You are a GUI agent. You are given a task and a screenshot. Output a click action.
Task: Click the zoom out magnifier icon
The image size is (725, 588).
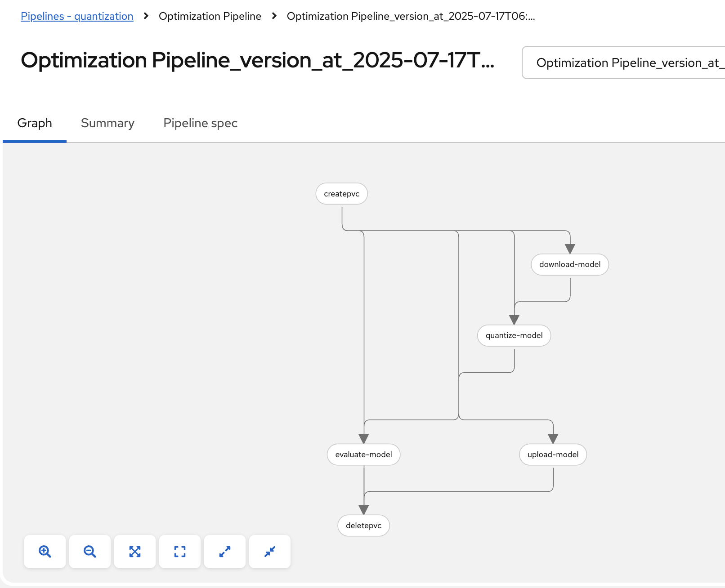pyautogui.click(x=90, y=552)
